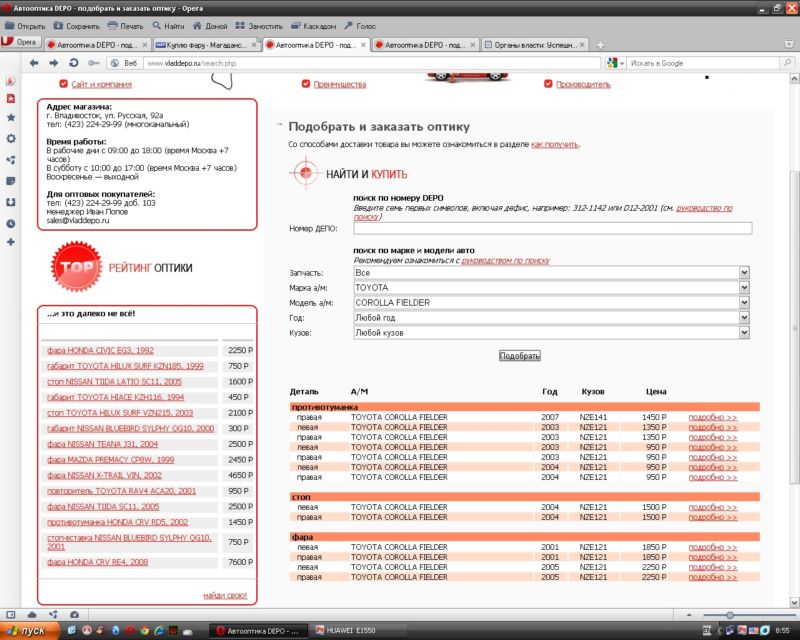Open a new tab with the plus button
Image resolution: width=800 pixels, height=640 pixels.
click(601, 45)
